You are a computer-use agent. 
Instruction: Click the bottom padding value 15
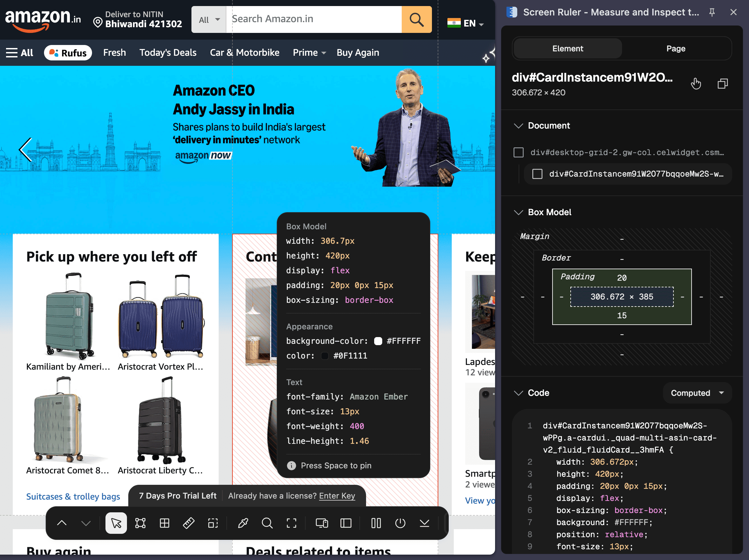pos(622,316)
